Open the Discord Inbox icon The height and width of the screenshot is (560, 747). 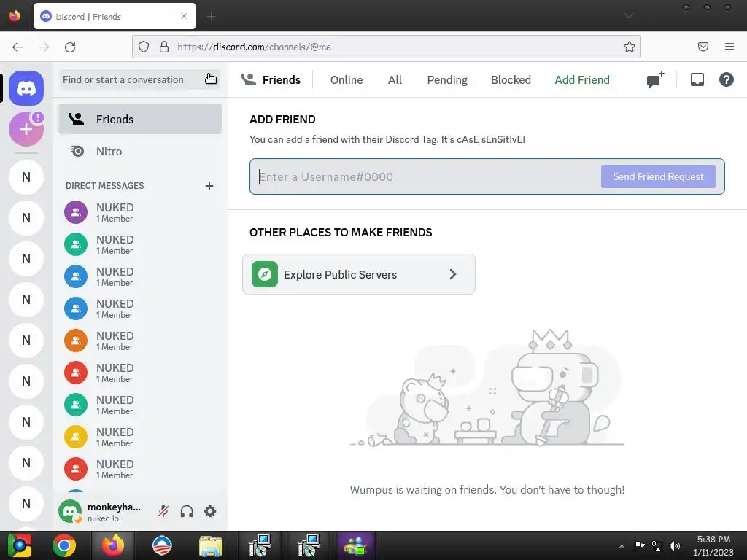point(697,79)
